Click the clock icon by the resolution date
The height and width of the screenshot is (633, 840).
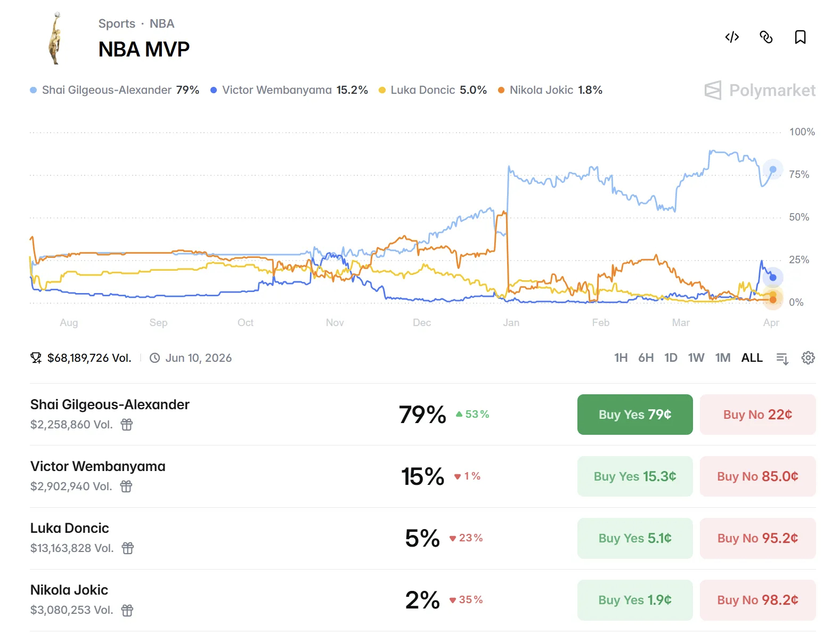pyautogui.click(x=154, y=358)
